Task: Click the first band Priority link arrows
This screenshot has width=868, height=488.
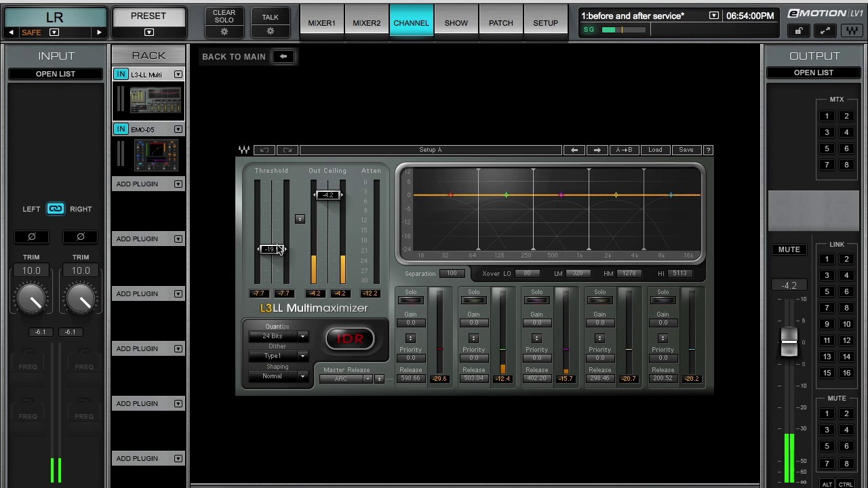Action: 410,338
